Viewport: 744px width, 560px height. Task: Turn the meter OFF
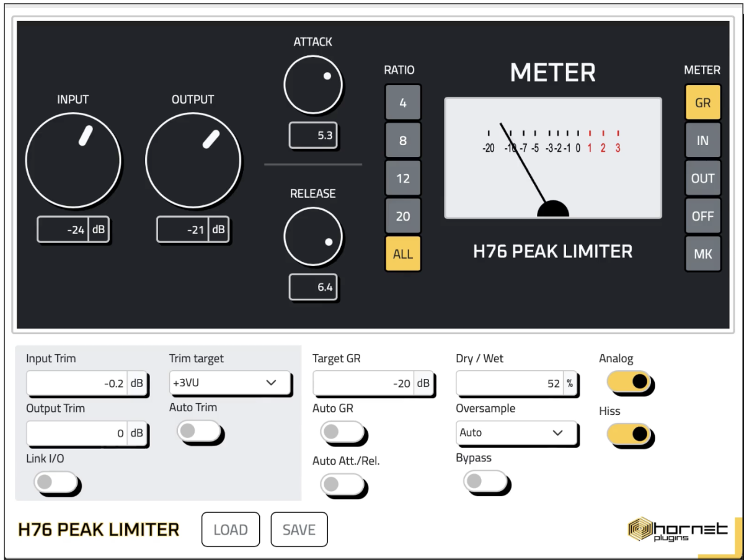[702, 216]
